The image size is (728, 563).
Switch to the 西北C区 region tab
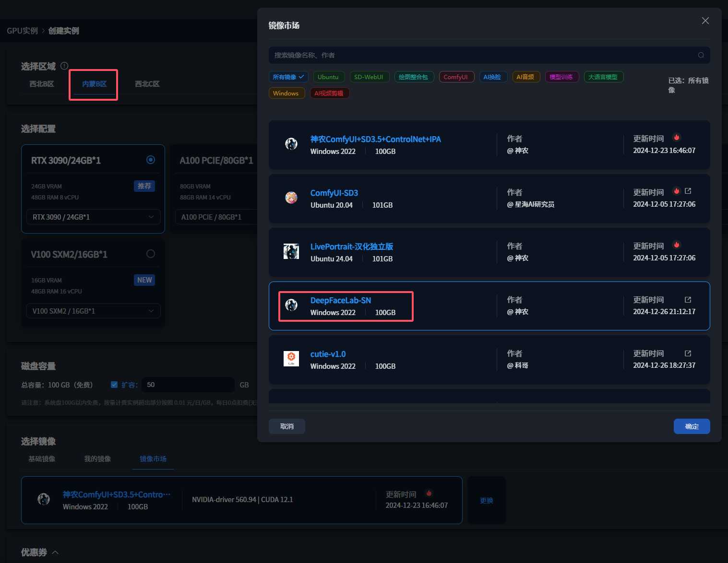(147, 84)
